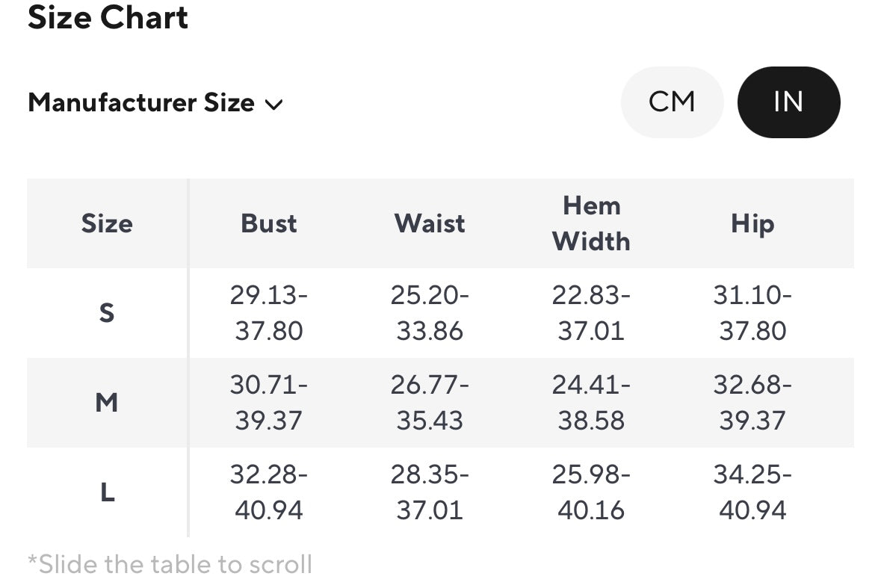Select the S size row label
This screenshot has width=881, height=588.
pyautogui.click(x=107, y=313)
